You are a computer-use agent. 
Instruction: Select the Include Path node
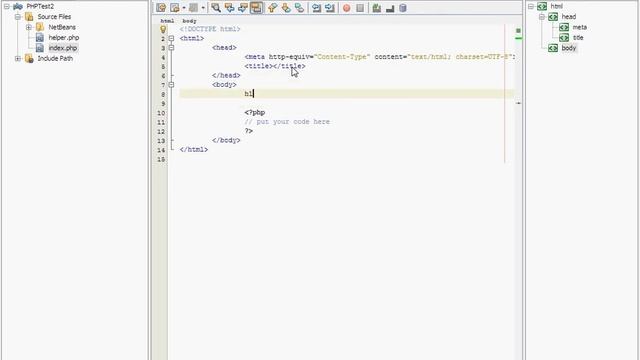(x=55, y=58)
